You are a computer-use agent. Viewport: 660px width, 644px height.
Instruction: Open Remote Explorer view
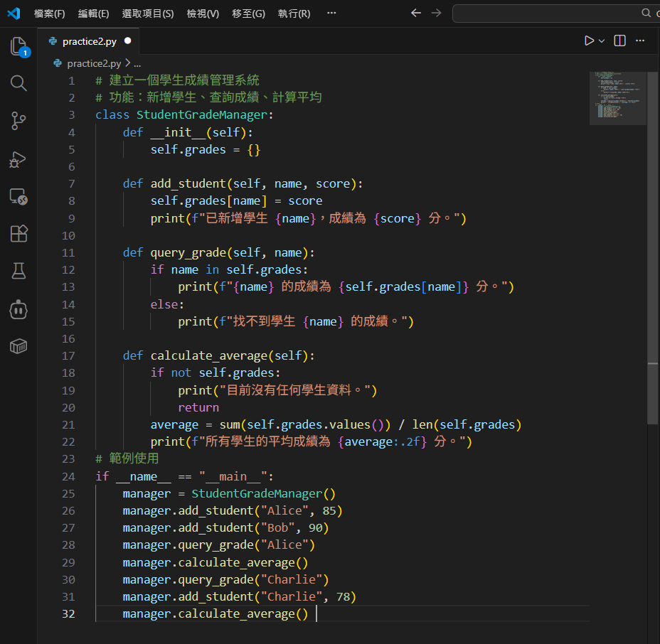[x=18, y=197]
